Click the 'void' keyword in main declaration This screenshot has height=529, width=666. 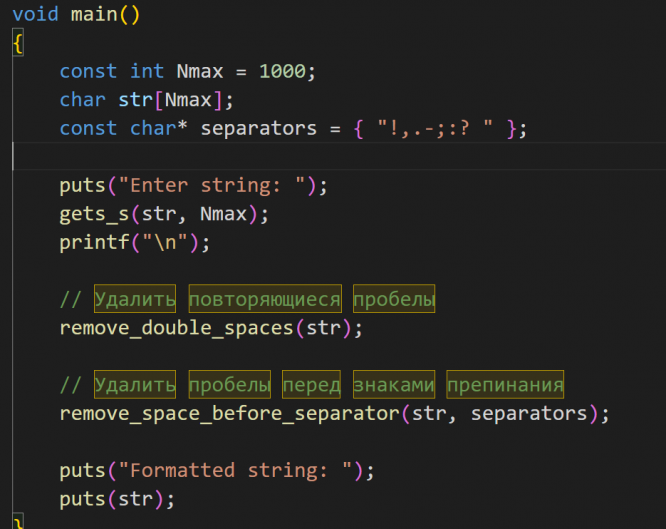tap(35, 14)
